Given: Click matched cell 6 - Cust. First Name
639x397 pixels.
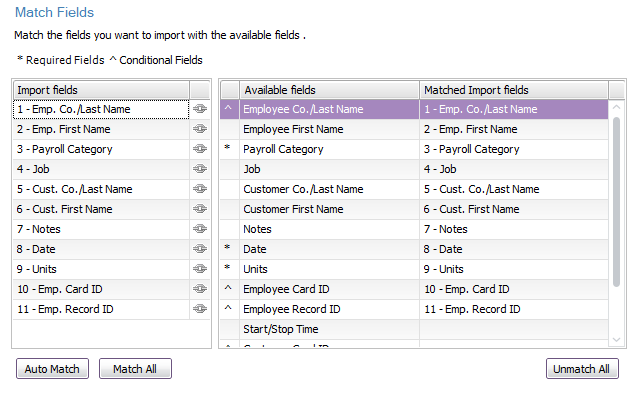Looking at the screenshot, I should tap(514, 209).
